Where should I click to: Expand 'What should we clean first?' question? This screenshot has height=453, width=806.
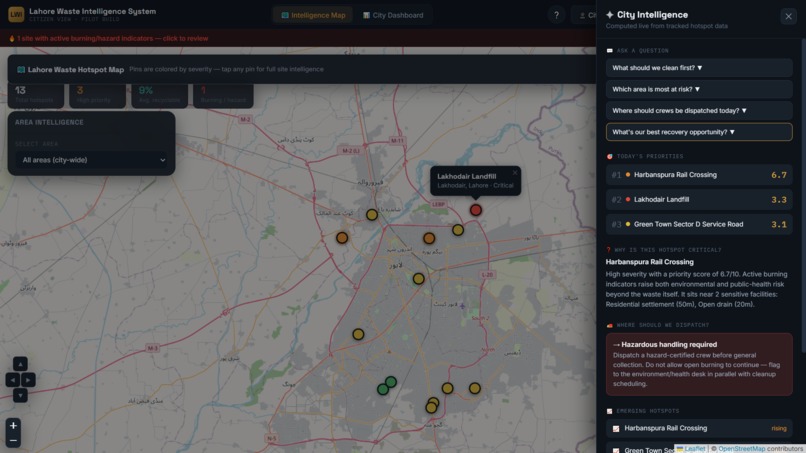coord(699,68)
